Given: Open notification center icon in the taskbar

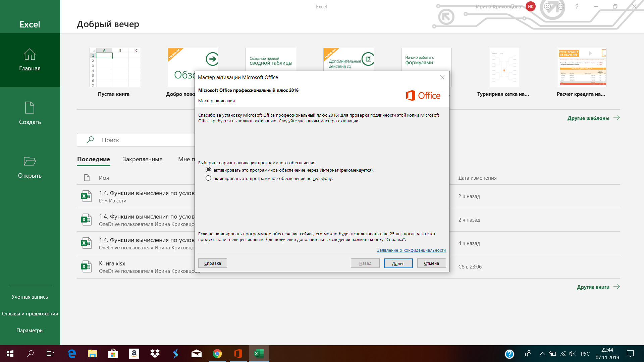Looking at the screenshot, I should click(x=630, y=354).
